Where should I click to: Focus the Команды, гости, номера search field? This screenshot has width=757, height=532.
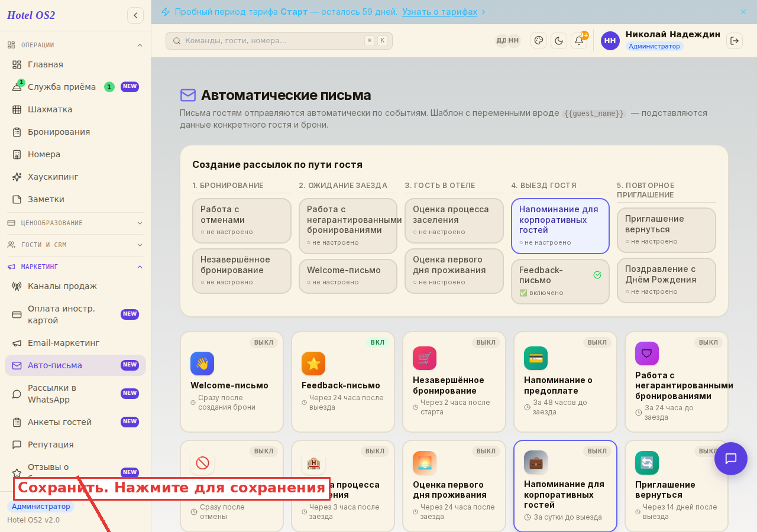point(279,41)
